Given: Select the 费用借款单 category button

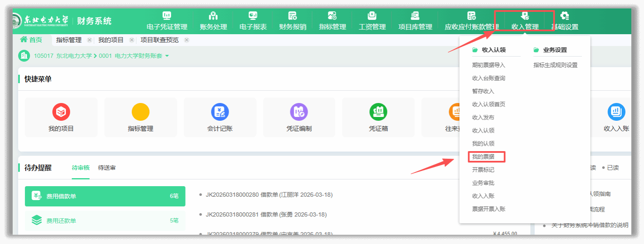Looking at the screenshot, I should click(105, 196).
